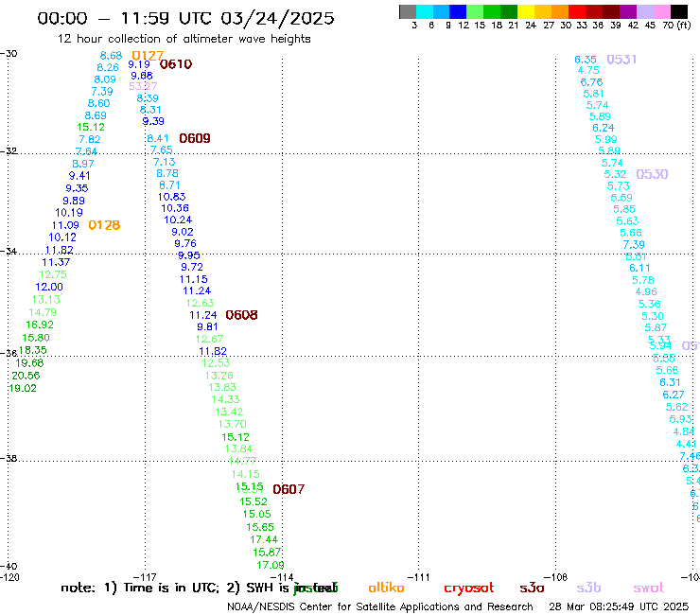Click the swot satellite legend label
This screenshot has width=700, height=615.
649,588
